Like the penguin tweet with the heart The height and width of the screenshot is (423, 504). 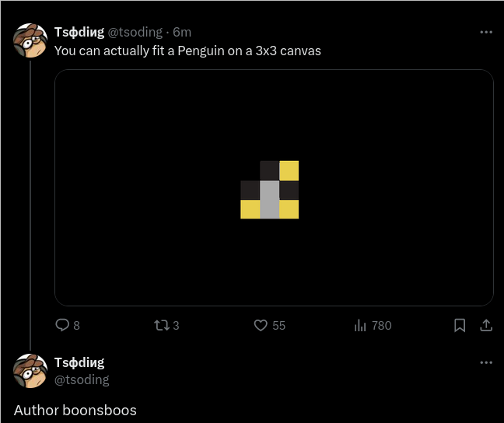click(261, 325)
